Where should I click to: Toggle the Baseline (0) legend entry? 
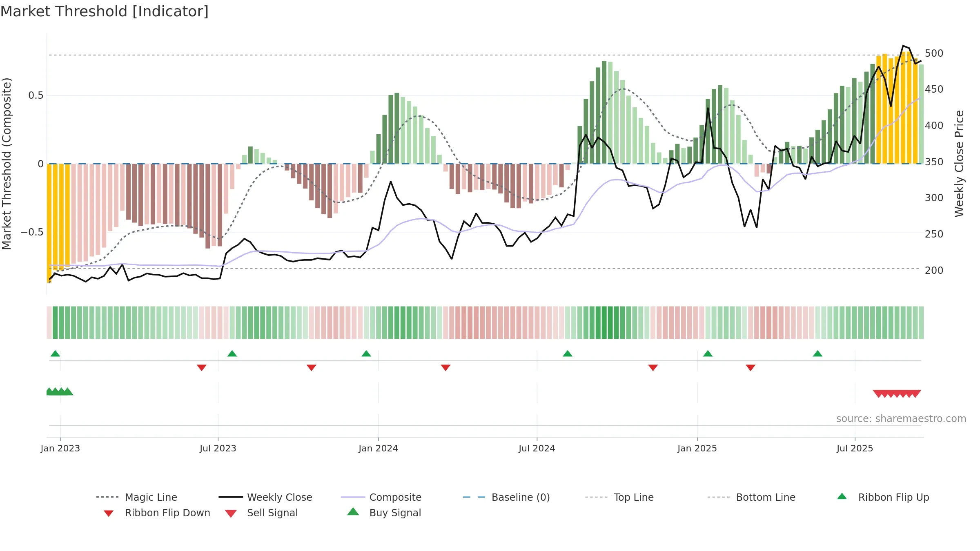[x=506, y=497]
